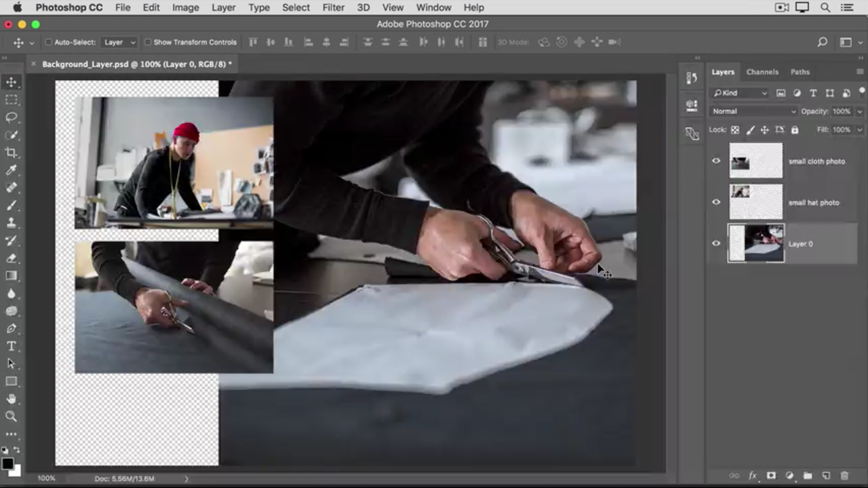
Task: Click the small cloth photo layer thumbnail
Action: tap(755, 161)
